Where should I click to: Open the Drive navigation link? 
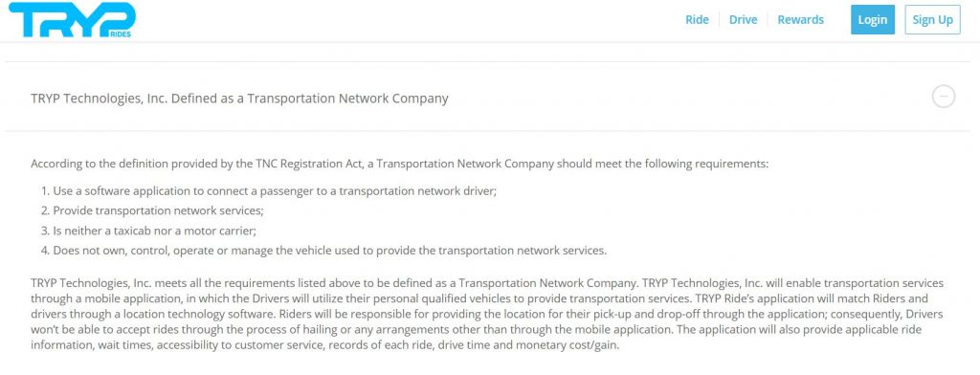(743, 19)
